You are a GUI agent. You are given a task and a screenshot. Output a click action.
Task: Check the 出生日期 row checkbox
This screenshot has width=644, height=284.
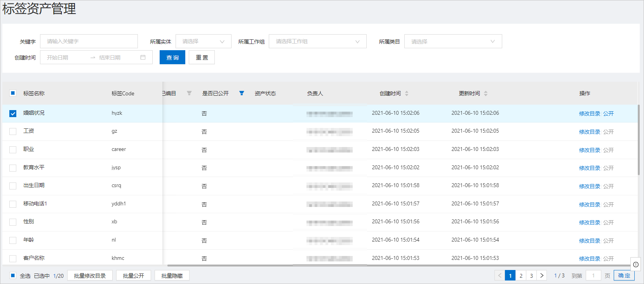tap(13, 186)
